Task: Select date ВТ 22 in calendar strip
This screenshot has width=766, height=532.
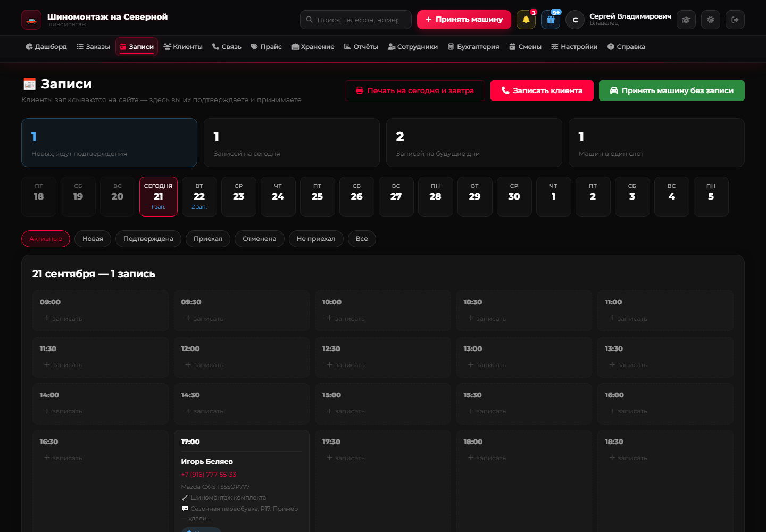Action: [199, 196]
